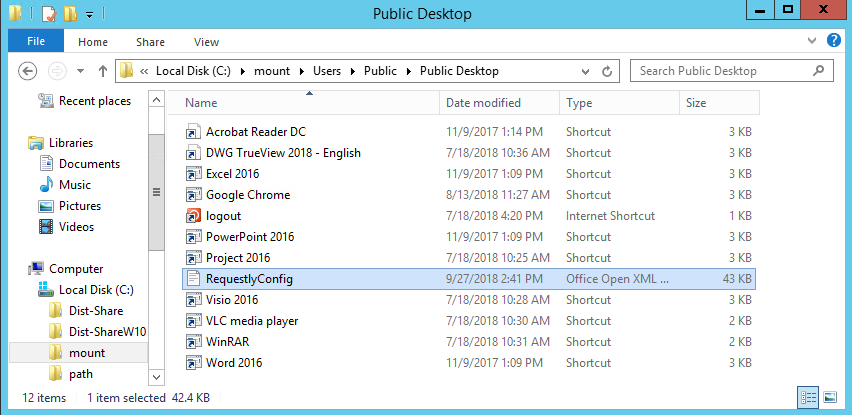Image resolution: width=852 pixels, height=415 pixels.
Task: Click the Forward navigation arrow
Action: [57, 71]
